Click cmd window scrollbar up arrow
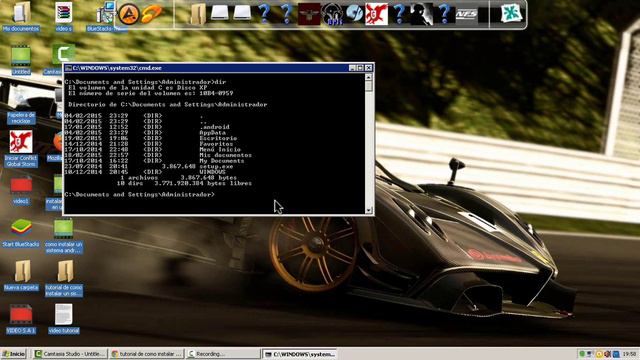 pyautogui.click(x=369, y=77)
